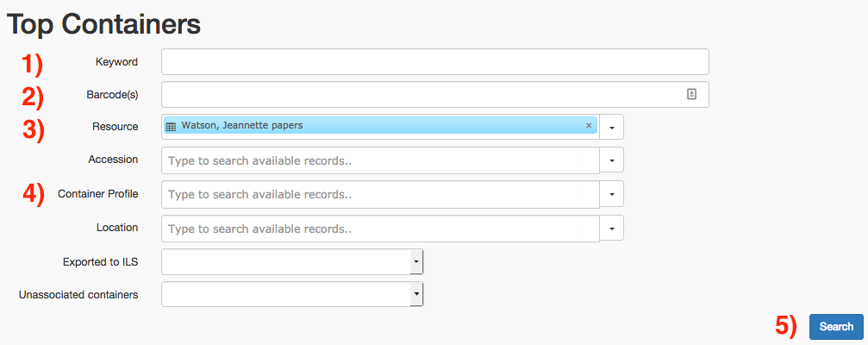Remove the Watson, Jeannette papers resource token
The image size is (868, 345).
coord(589,126)
